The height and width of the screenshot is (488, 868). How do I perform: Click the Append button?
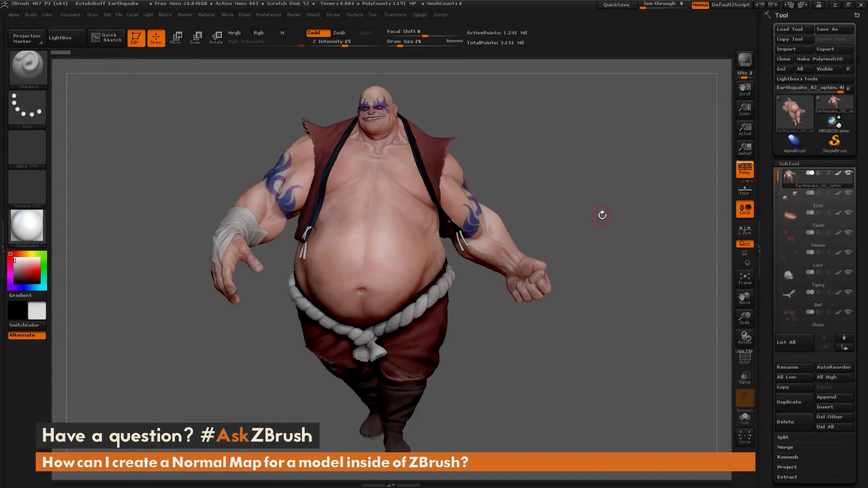coord(834,397)
